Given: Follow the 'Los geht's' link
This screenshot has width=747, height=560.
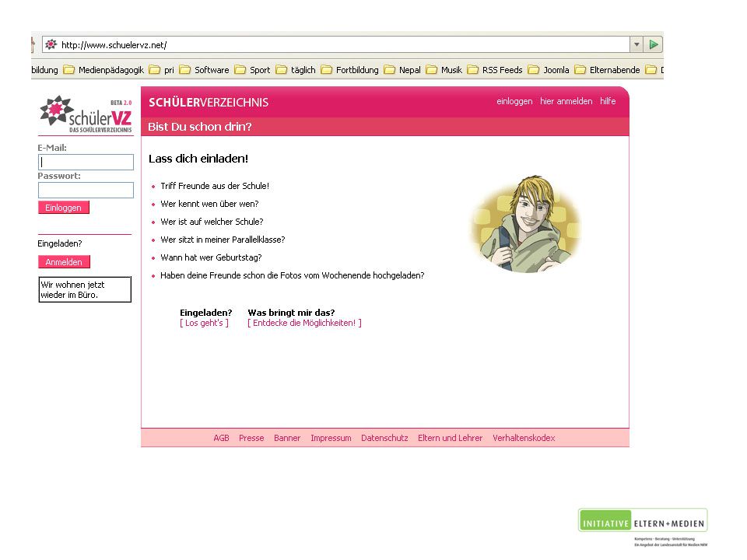Looking at the screenshot, I should (204, 323).
